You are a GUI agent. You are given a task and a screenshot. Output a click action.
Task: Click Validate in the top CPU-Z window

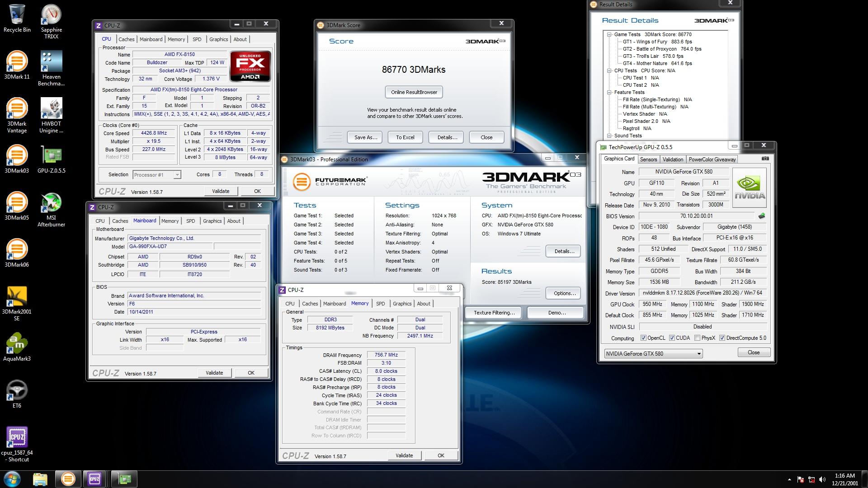pyautogui.click(x=221, y=191)
